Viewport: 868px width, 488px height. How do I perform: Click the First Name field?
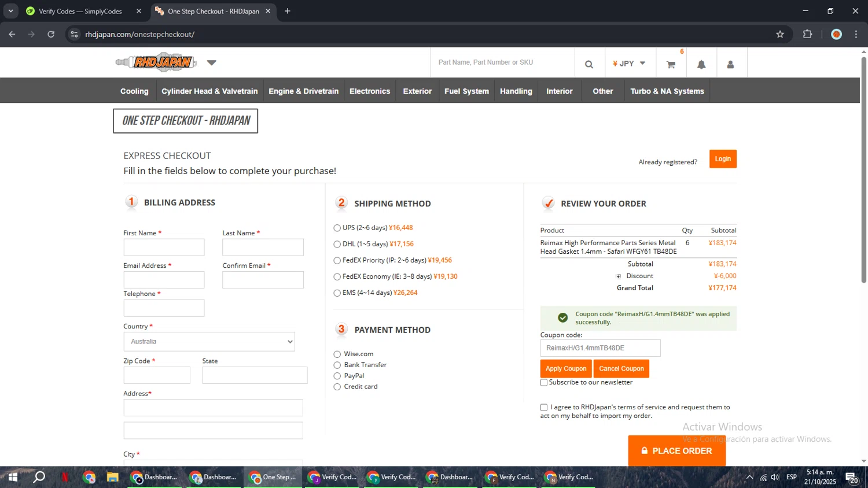tap(164, 247)
